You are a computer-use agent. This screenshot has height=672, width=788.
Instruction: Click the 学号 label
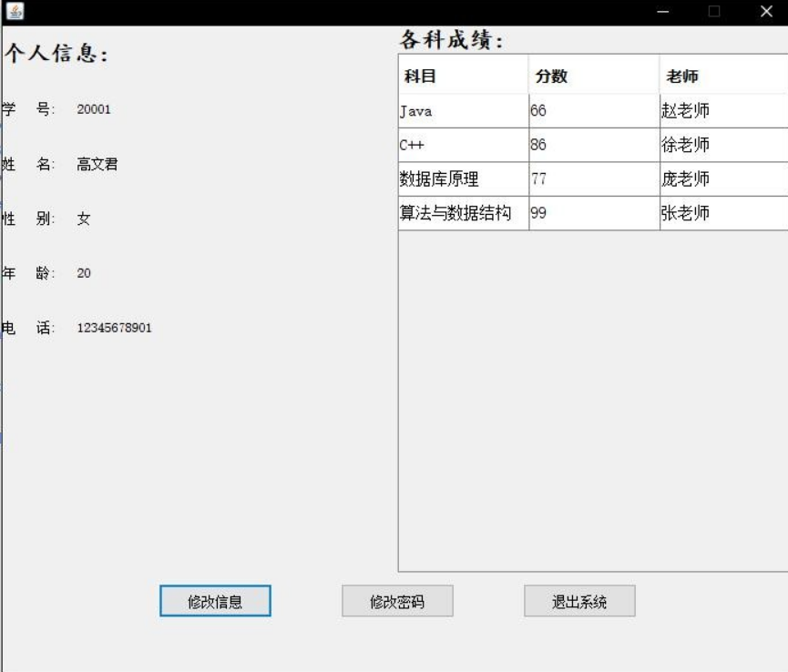coord(28,108)
